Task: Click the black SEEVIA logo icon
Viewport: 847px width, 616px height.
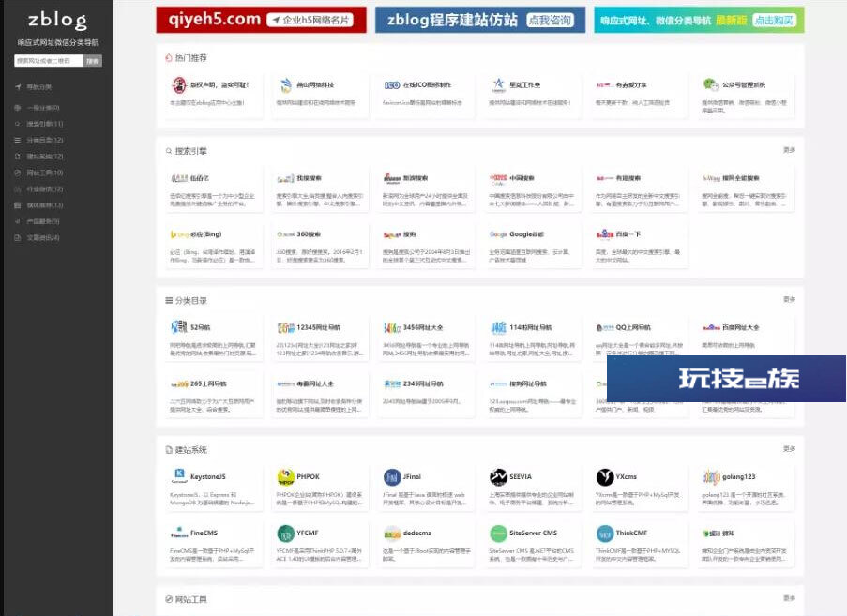Action: tap(498, 476)
